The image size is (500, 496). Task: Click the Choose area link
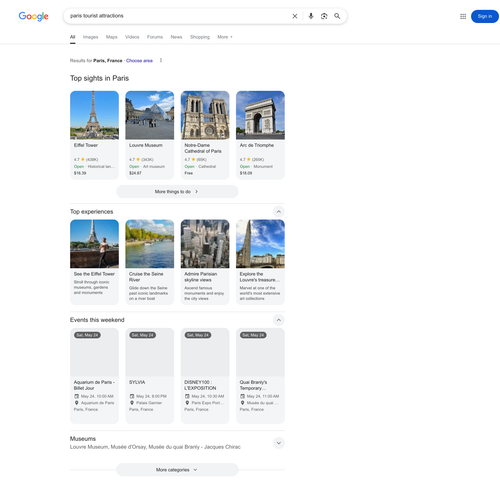pyautogui.click(x=139, y=61)
